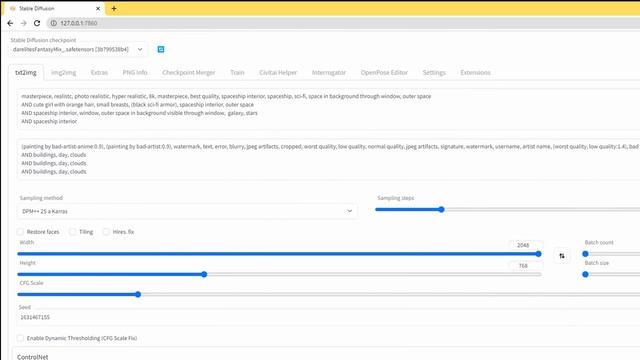
Task: Open the Checkpoint Merger tab
Action: click(189, 73)
